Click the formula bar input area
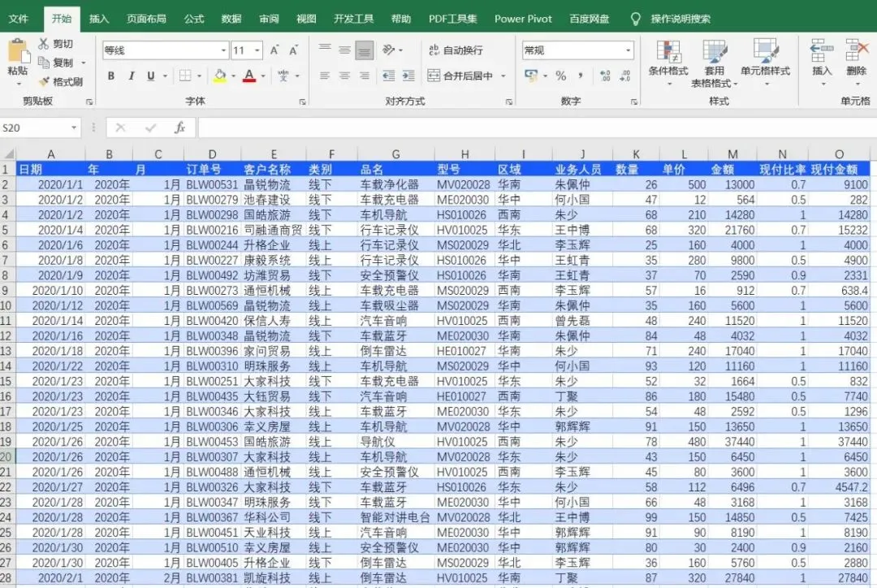 point(536,128)
